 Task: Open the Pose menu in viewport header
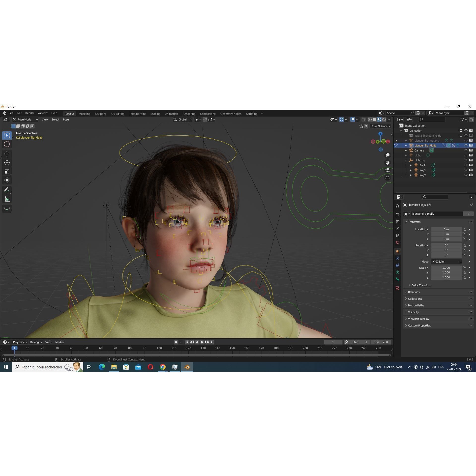tap(66, 119)
